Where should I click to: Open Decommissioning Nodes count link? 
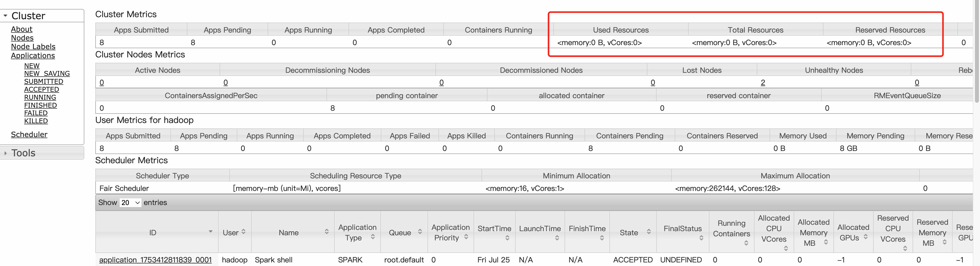(226, 83)
